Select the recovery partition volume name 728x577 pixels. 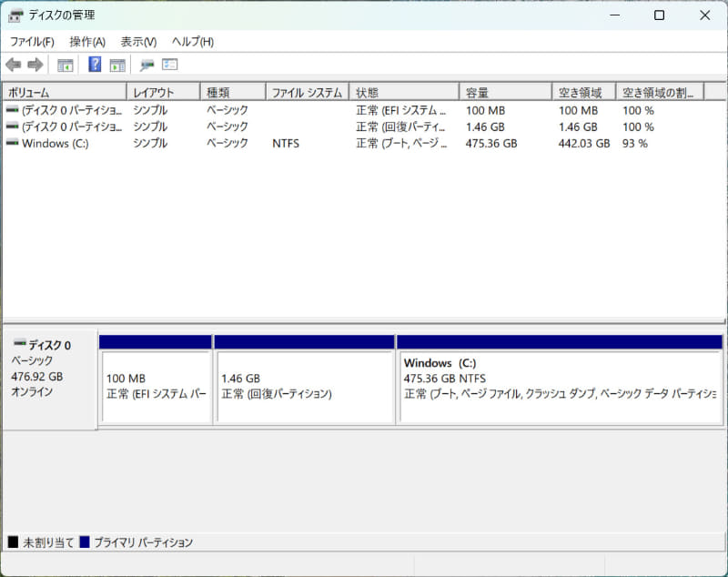pyautogui.click(x=72, y=127)
